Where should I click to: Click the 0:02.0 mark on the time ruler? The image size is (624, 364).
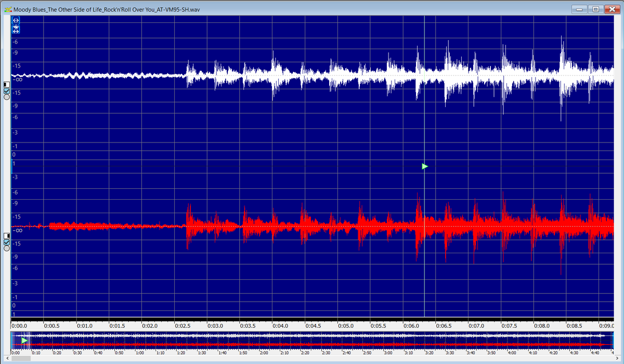pyautogui.click(x=150, y=326)
